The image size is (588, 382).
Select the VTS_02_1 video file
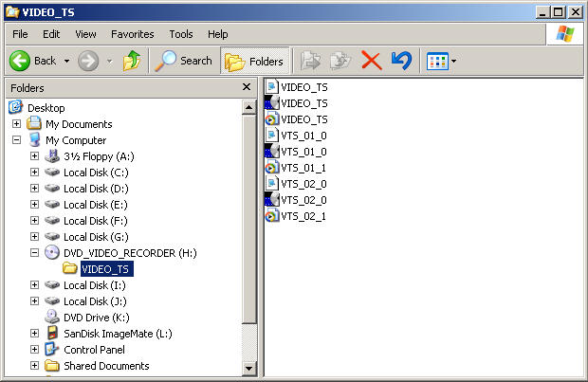click(x=296, y=216)
